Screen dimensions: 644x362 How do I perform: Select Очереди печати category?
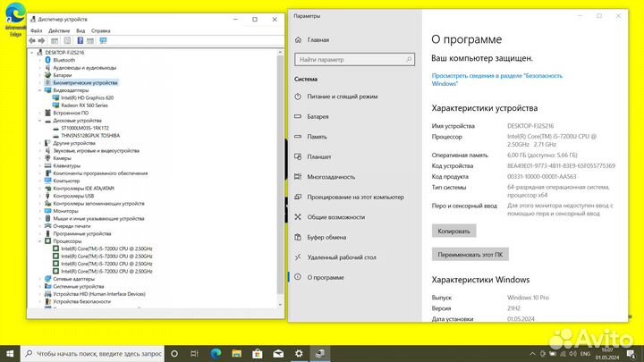click(72, 226)
